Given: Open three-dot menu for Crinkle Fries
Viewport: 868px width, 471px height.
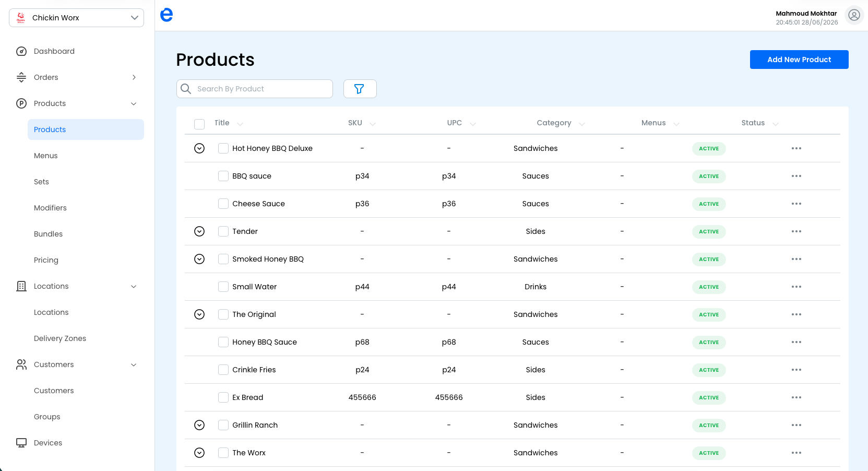Looking at the screenshot, I should (796, 370).
